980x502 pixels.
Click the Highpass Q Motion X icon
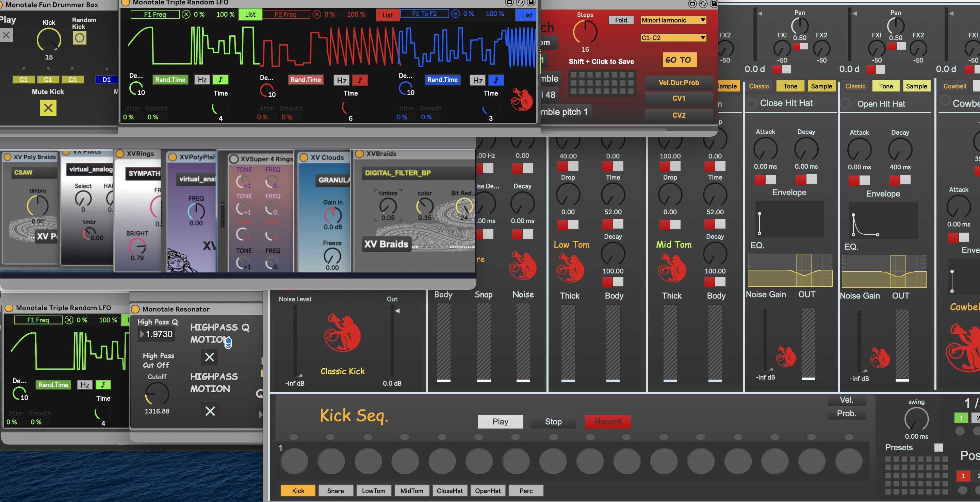[x=209, y=357]
